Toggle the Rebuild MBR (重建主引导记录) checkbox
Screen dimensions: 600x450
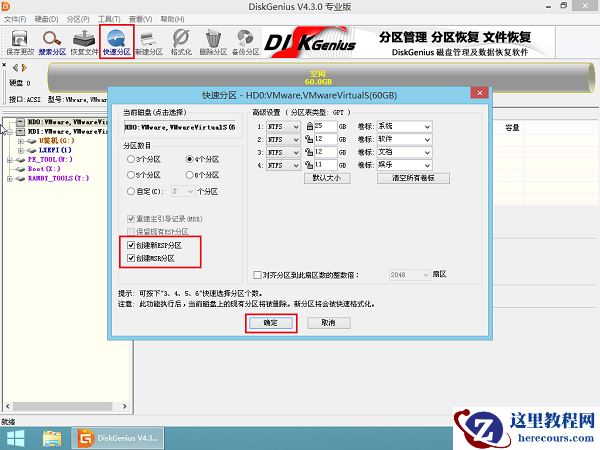coord(131,219)
